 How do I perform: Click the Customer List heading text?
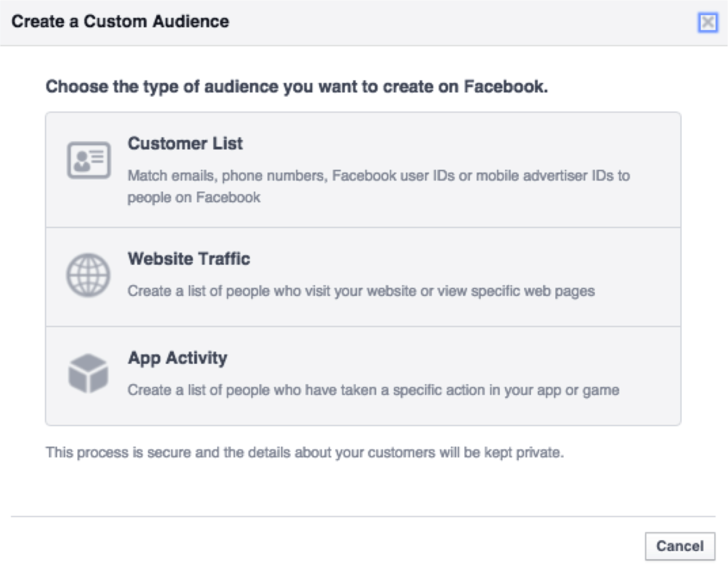185,143
